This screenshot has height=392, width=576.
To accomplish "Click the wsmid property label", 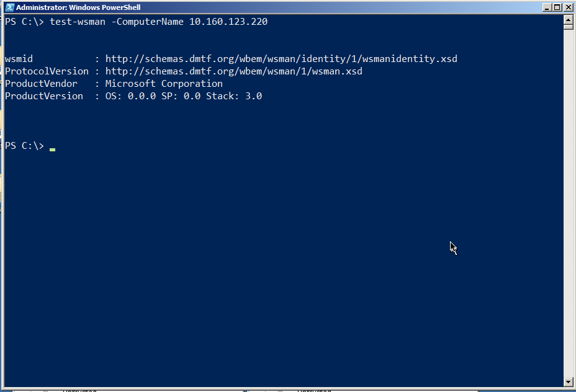I will pyautogui.click(x=18, y=59).
